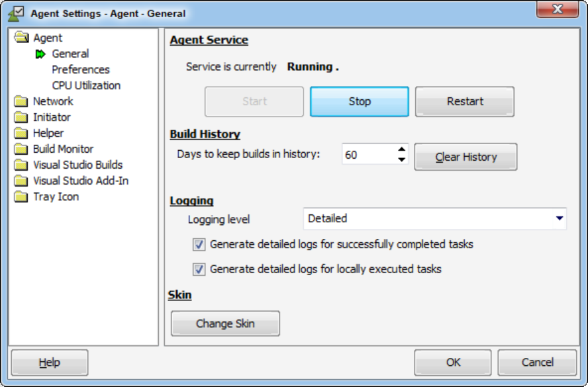The height and width of the screenshot is (387, 588).
Task: Toggle detailed logs for locally executed tasks
Action: click(199, 269)
